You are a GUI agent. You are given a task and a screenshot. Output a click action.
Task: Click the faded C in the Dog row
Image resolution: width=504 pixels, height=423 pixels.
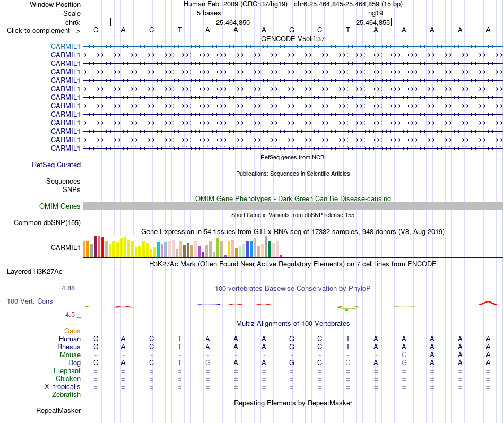click(x=348, y=363)
